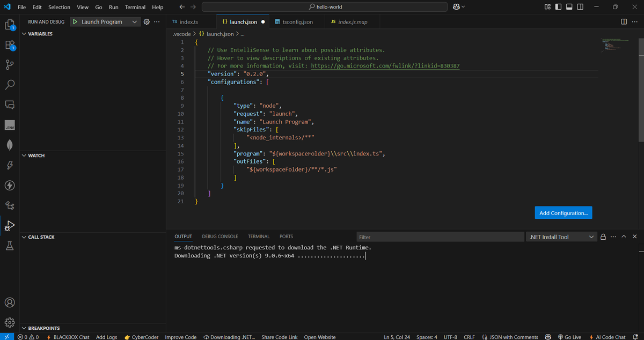
Task: Open the MongoDB leaf icon view
Action: click(x=9, y=145)
